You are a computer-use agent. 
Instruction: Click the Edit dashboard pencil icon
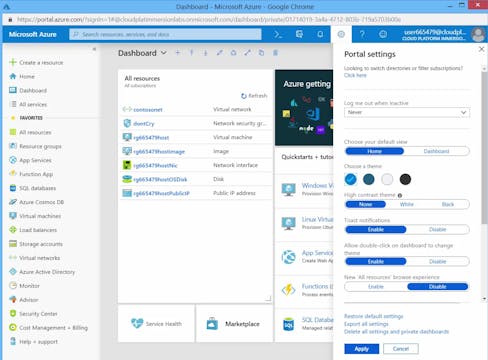click(219, 53)
